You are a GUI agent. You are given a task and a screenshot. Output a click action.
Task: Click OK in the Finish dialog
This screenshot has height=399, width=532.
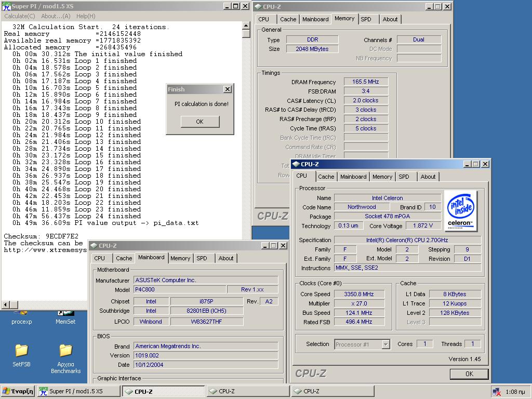pyautogui.click(x=200, y=122)
